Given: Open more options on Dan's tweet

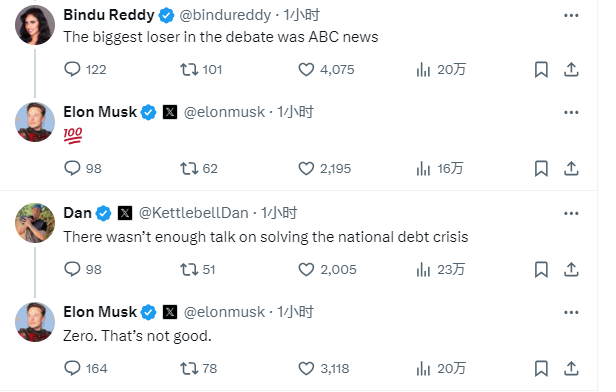Looking at the screenshot, I should pyautogui.click(x=571, y=213).
